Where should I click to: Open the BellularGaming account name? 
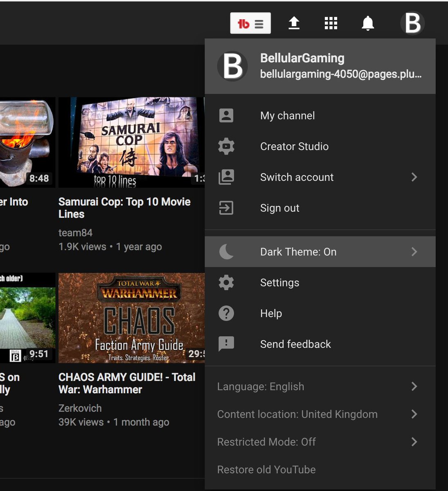coord(302,58)
